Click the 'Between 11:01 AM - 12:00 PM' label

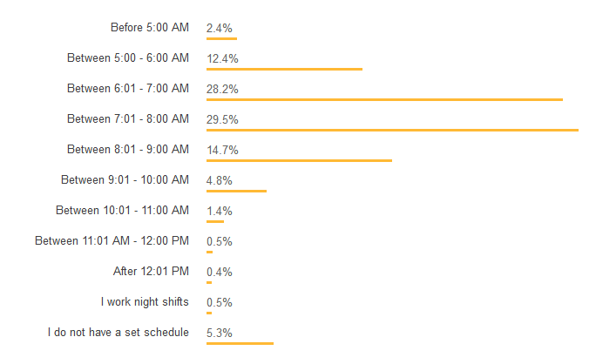point(112,241)
